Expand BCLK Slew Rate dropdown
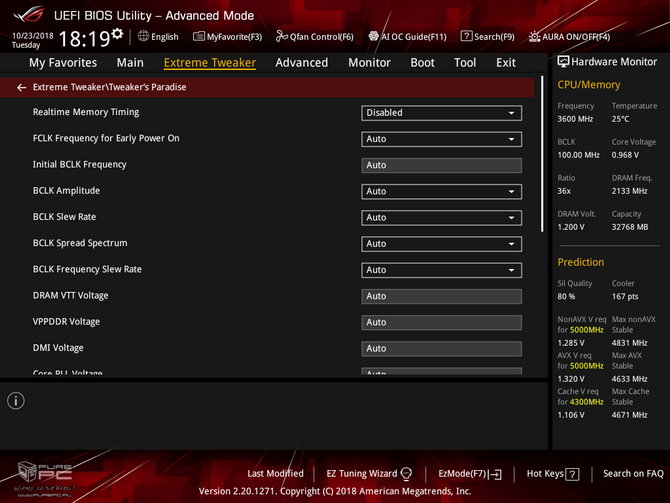The height and width of the screenshot is (503, 670). [x=441, y=218]
